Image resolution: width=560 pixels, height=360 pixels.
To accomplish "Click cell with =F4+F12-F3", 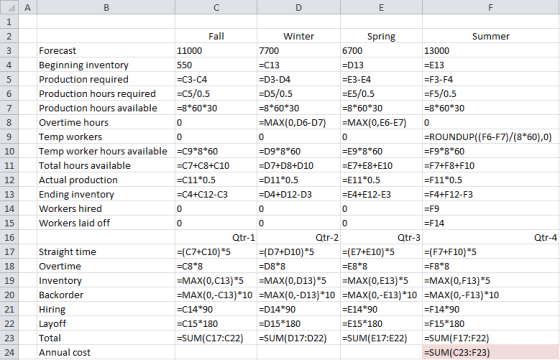I will pyautogui.click(x=491, y=194).
